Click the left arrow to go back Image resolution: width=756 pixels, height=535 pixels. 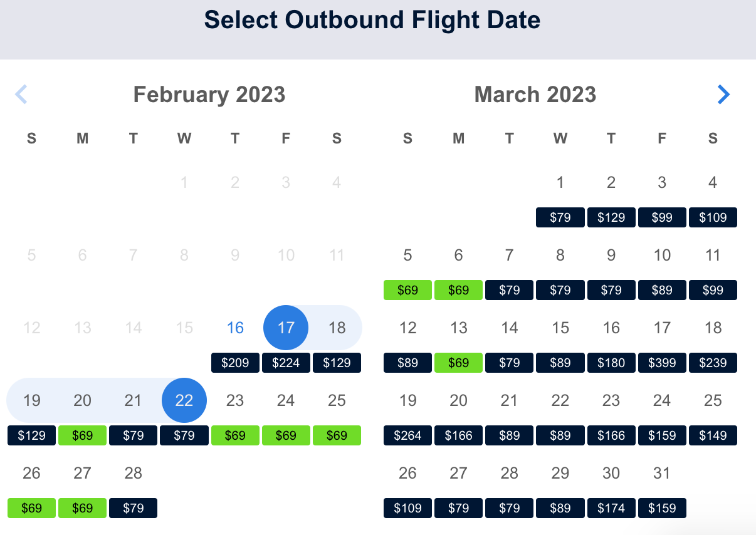tap(21, 94)
